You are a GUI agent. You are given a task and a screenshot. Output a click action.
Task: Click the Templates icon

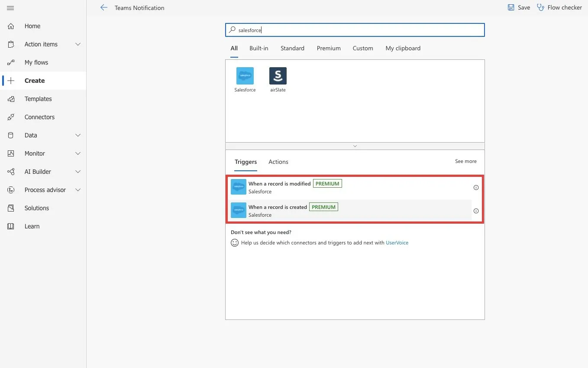tap(11, 99)
